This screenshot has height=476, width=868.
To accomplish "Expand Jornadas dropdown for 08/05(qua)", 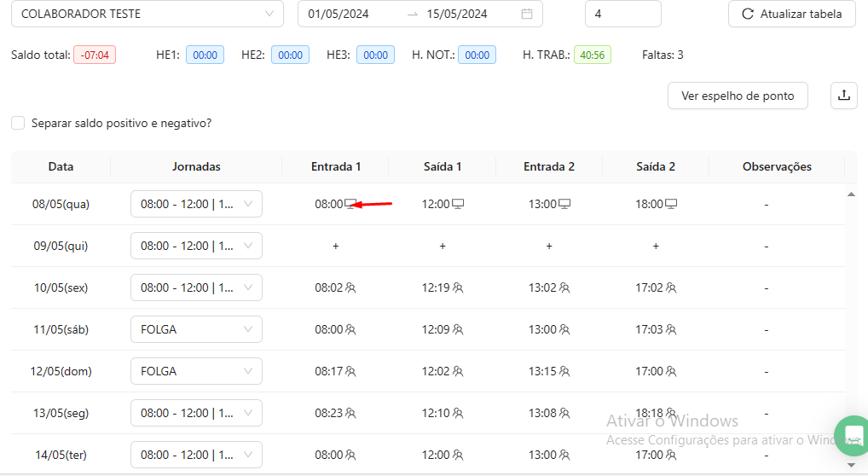I will [x=196, y=204].
